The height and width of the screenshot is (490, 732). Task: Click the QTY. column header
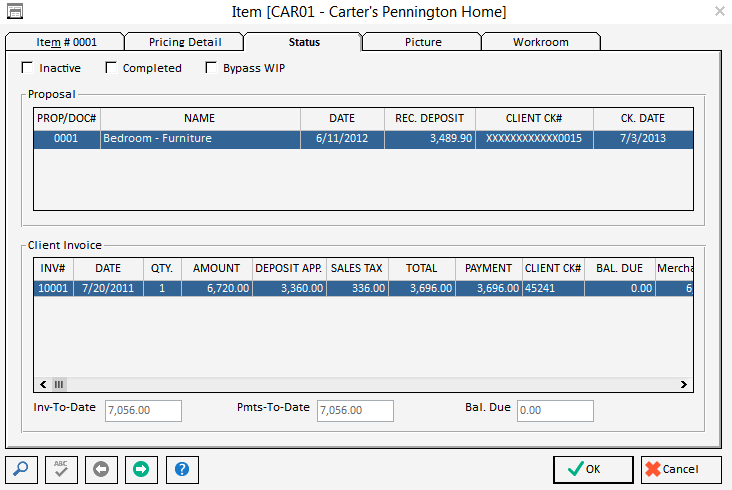point(162,268)
